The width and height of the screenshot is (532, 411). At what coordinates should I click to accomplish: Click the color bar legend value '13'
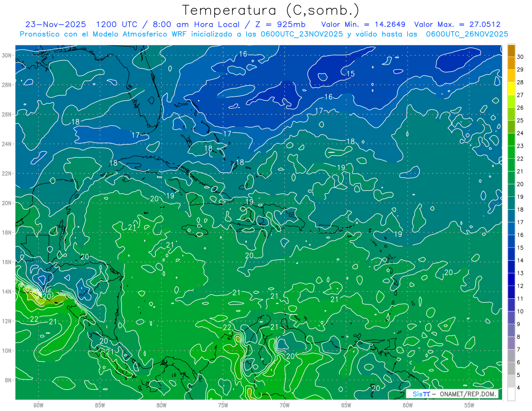point(520,273)
